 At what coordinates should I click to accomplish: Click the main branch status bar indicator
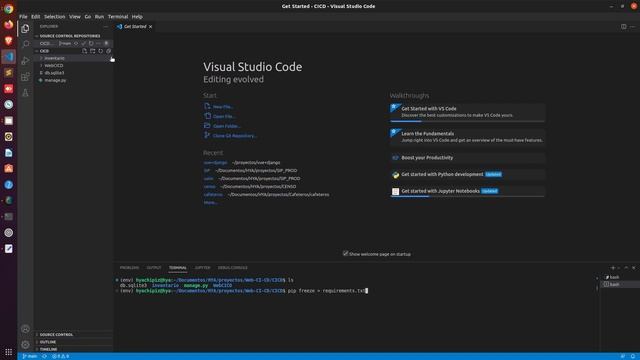(30, 356)
